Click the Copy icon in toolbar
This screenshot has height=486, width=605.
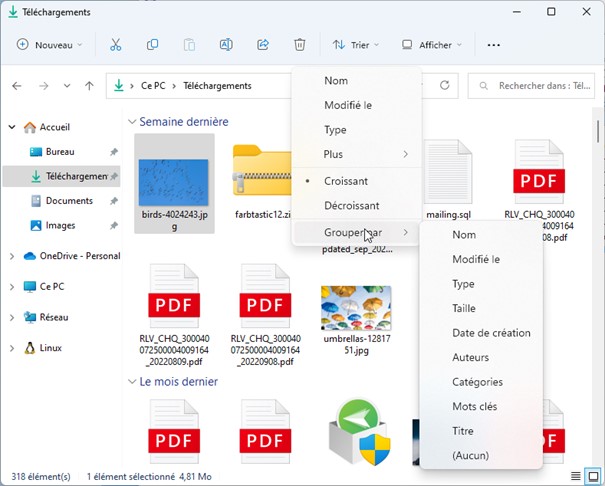point(153,45)
